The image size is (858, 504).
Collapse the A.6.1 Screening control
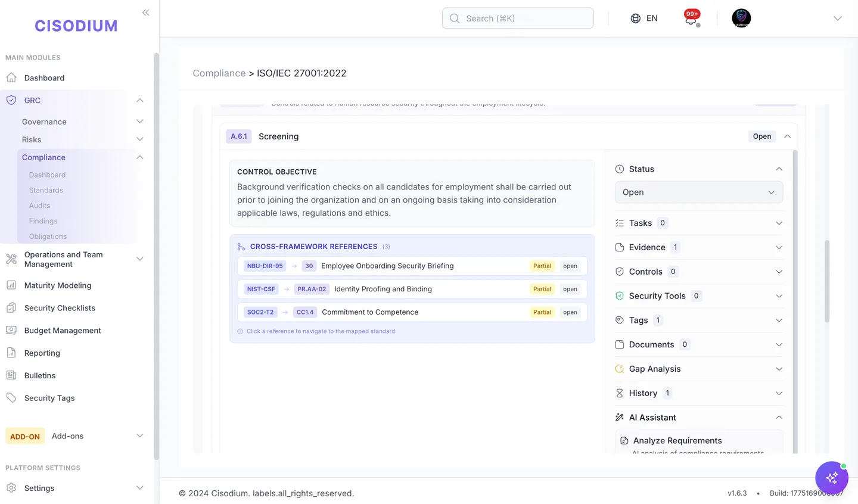787,136
